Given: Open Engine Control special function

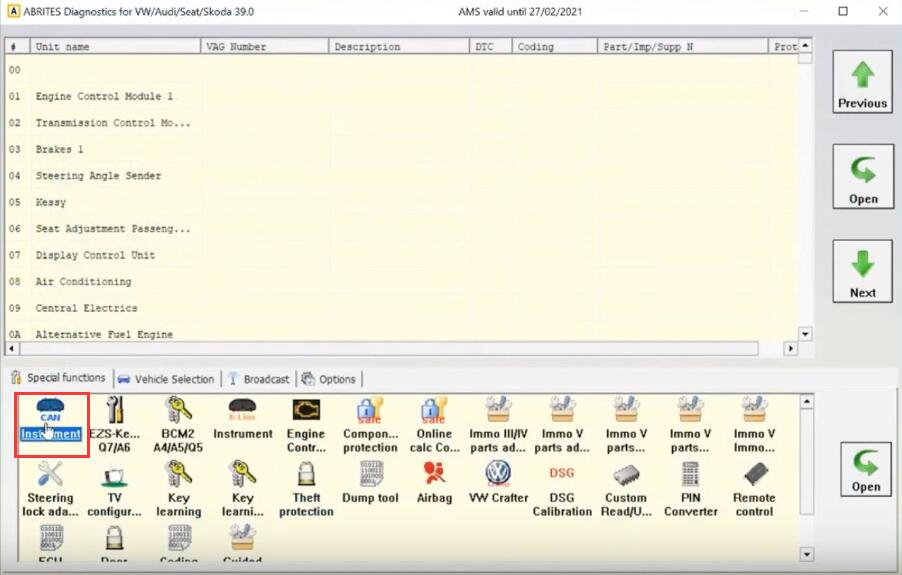Looking at the screenshot, I should (x=306, y=425).
